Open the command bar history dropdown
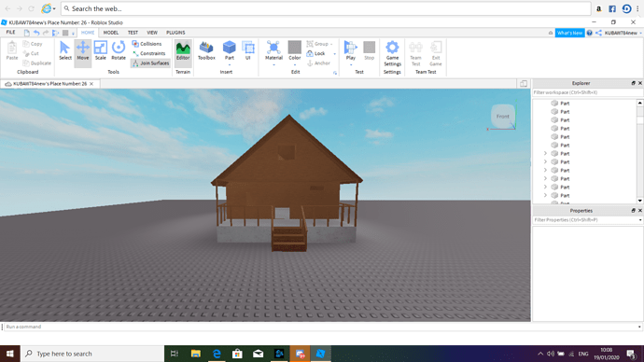Viewport: 644px width, 362px height. (x=639, y=327)
